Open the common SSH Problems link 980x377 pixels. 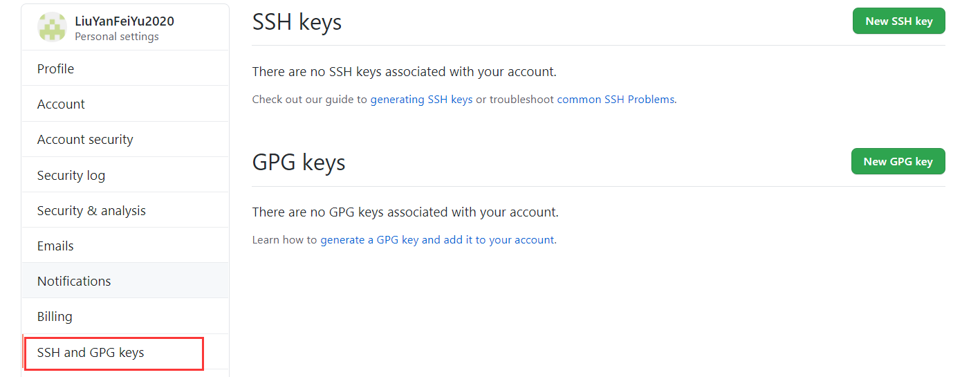(x=616, y=100)
